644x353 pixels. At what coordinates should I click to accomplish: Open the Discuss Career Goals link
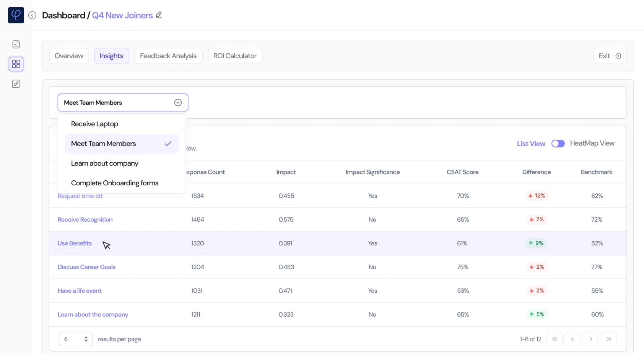87,267
